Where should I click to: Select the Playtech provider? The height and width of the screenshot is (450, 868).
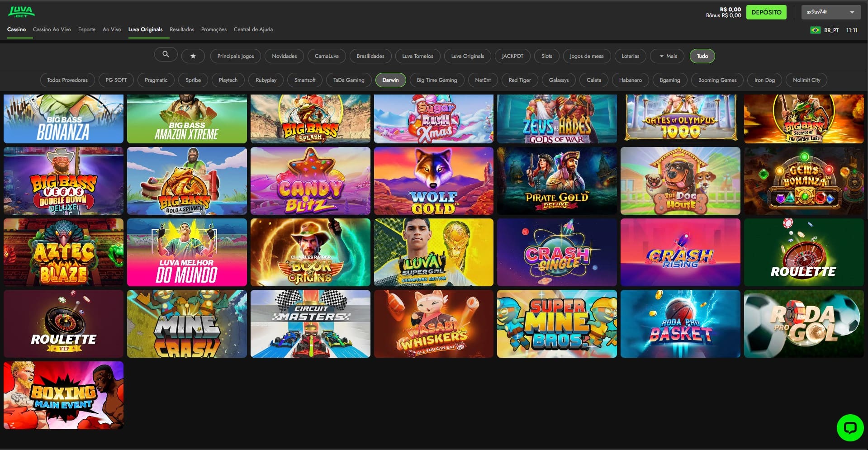click(x=228, y=80)
